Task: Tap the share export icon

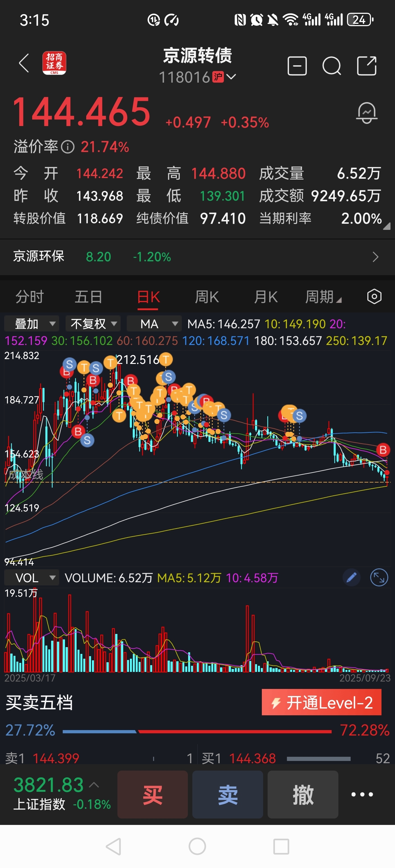Action: [x=367, y=66]
